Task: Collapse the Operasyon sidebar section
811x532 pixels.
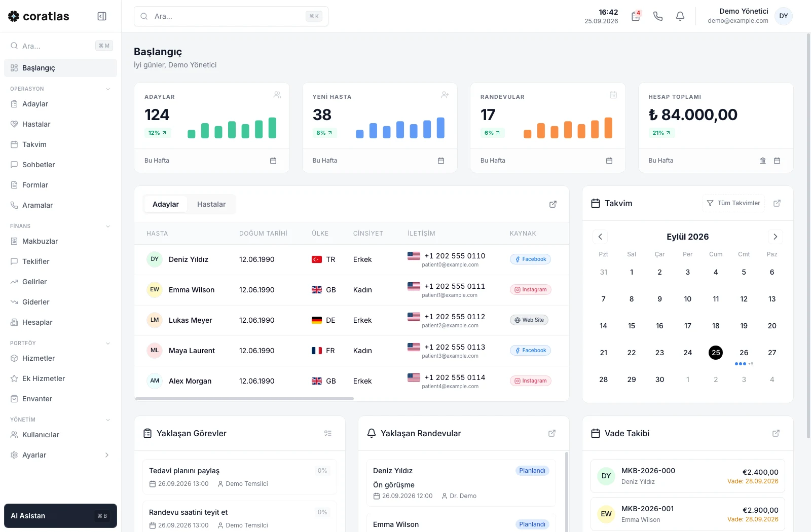Action: pos(108,89)
